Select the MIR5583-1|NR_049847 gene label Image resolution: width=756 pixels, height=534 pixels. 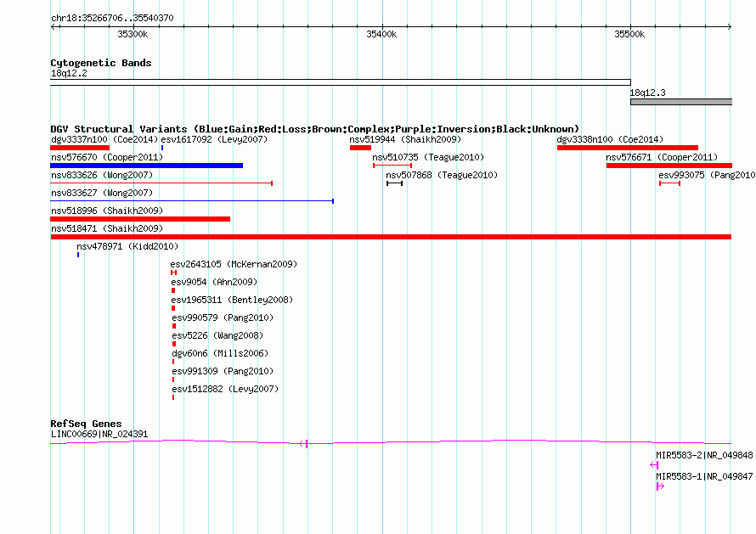704,476
